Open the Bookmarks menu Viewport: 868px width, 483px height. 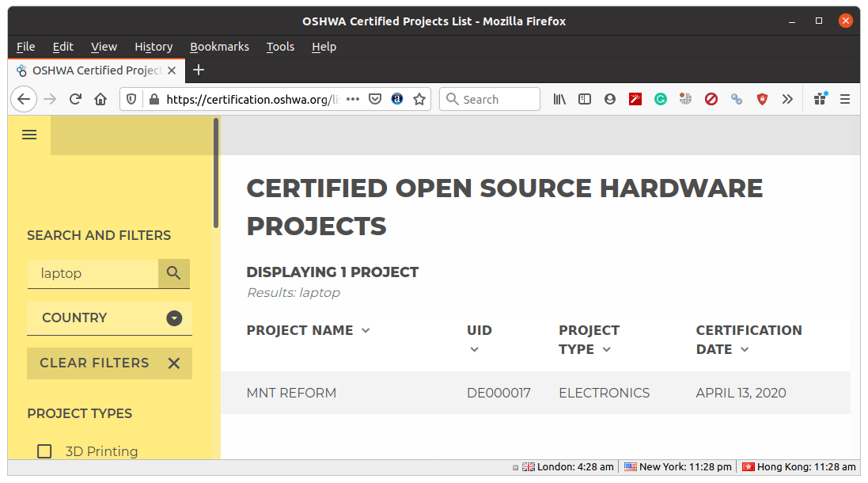pyautogui.click(x=220, y=47)
